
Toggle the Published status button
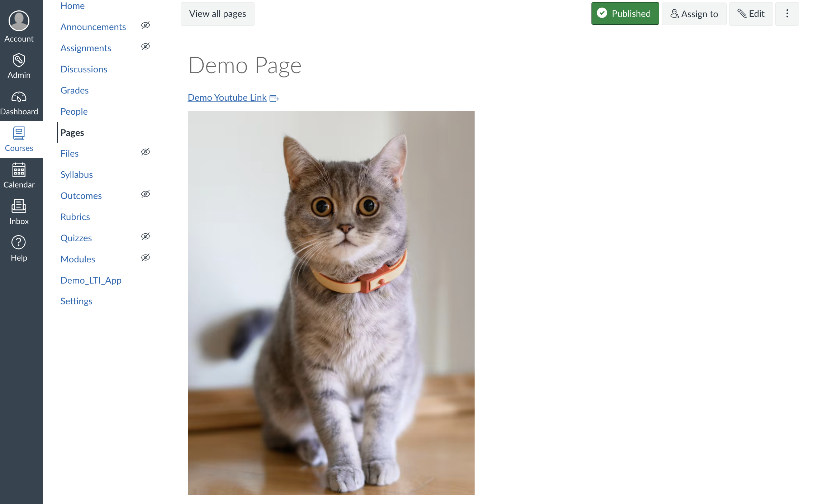[x=625, y=14]
